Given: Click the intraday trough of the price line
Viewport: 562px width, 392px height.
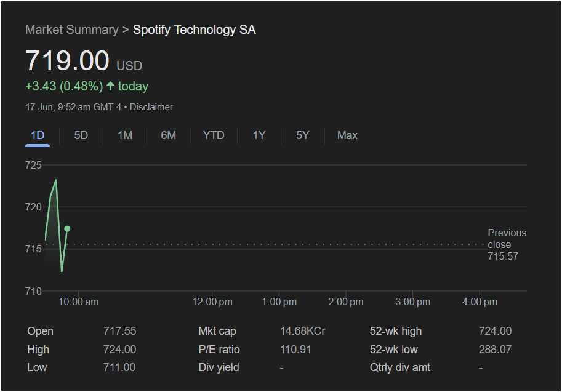Looking at the screenshot, I should click(62, 271).
